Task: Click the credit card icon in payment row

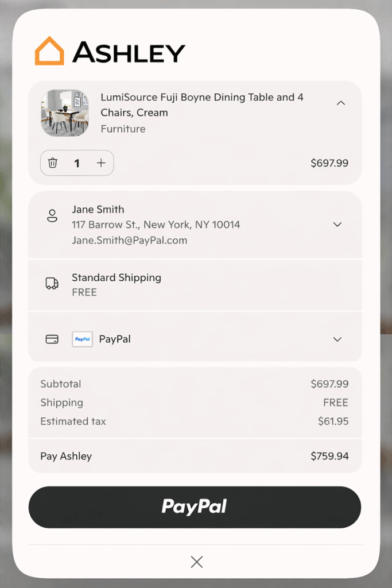Action: [52, 339]
